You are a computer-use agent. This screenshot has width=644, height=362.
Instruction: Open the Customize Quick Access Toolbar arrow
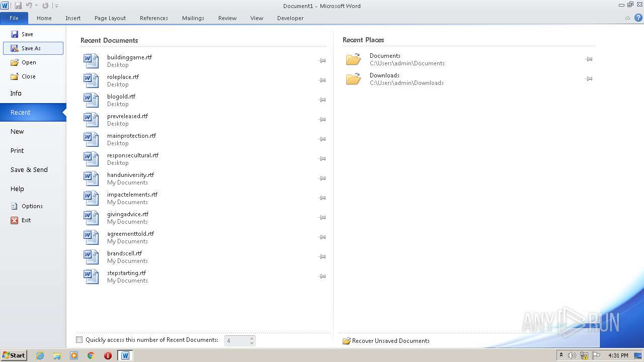[x=56, y=6]
